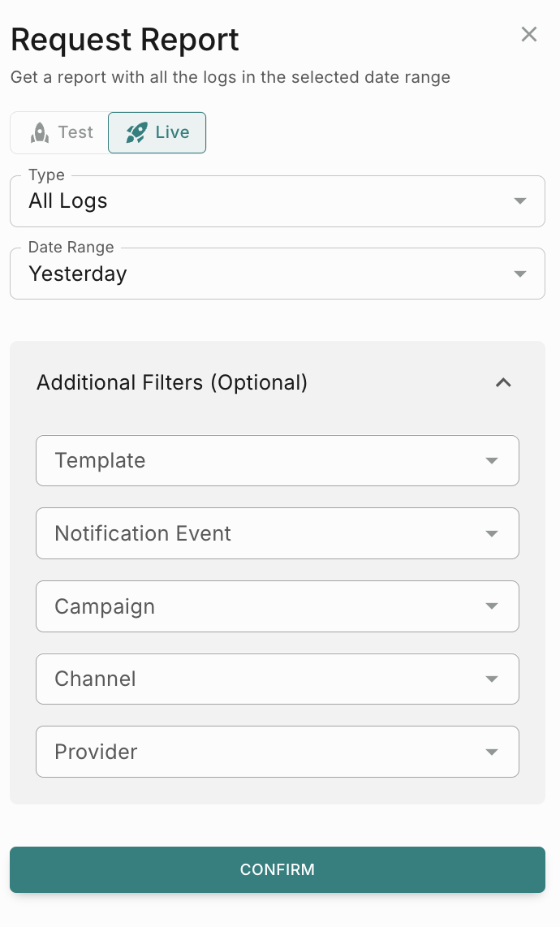Open the Channel filter dropdown
Image resolution: width=560 pixels, height=927 pixels.
[277, 679]
